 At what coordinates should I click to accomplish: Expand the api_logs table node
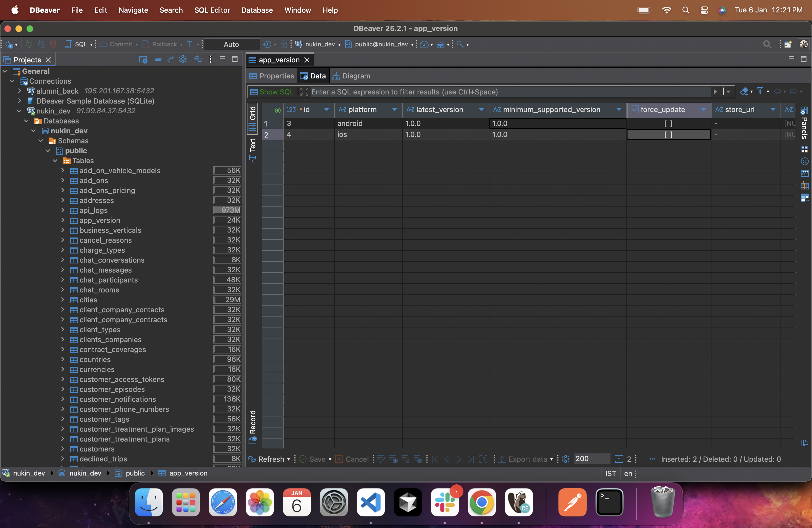[x=63, y=210]
